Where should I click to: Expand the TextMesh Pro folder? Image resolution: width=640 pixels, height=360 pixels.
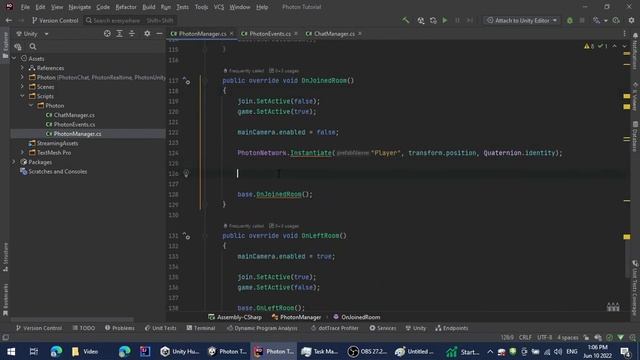(x=22, y=153)
